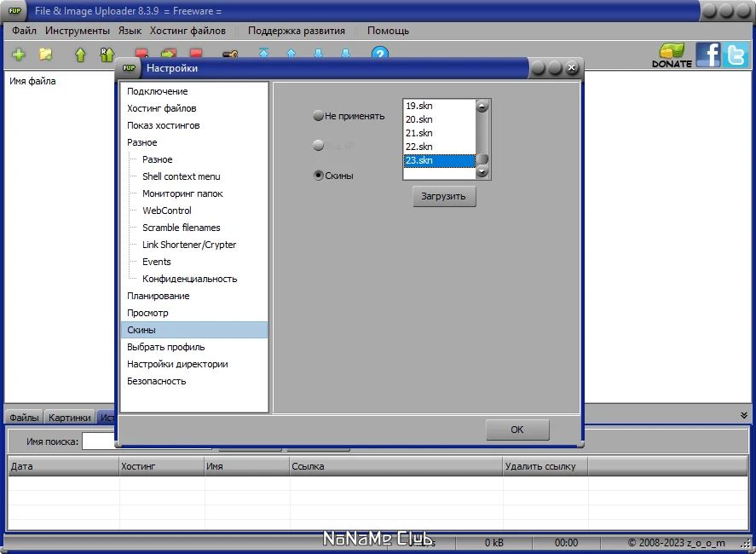The width and height of the screenshot is (756, 554).
Task: Open the Twitter bird icon
Action: [x=736, y=55]
